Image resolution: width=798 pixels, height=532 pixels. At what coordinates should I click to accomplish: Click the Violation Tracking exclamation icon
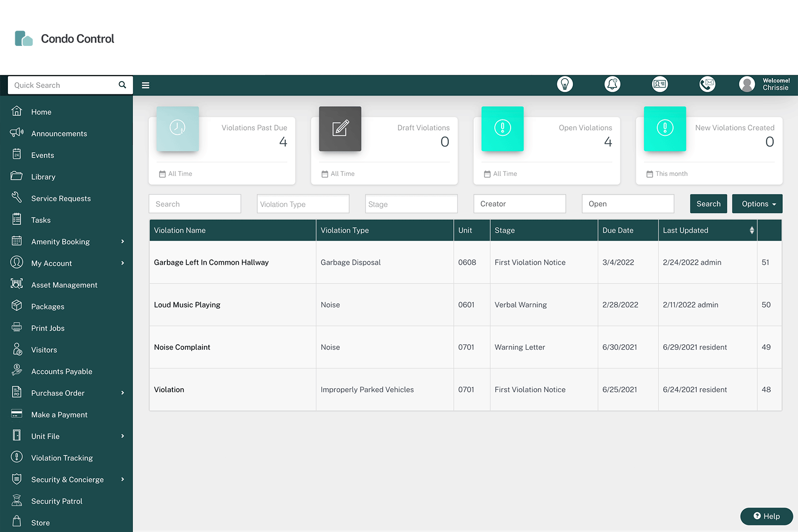click(x=17, y=457)
